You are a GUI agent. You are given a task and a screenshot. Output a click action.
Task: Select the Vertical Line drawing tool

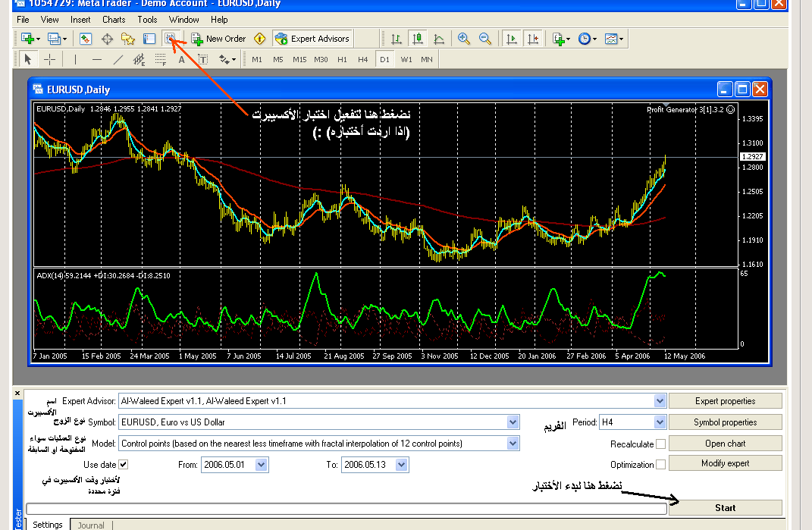(75, 60)
